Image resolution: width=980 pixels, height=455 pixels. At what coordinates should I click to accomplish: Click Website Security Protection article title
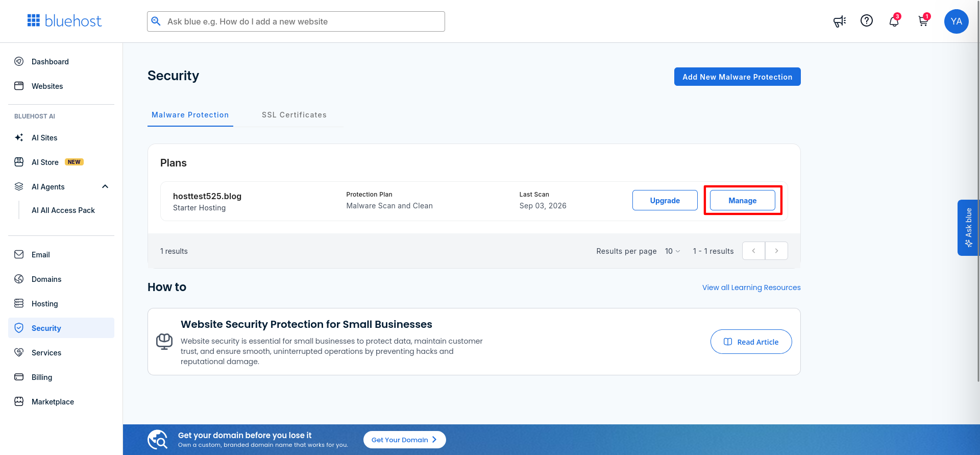[306, 324]
